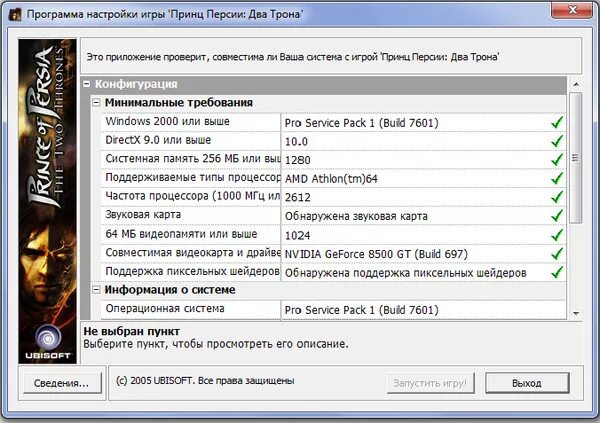Click the memory value '1280'
Screen dimensions: 600x423
(x=297, y=160)
